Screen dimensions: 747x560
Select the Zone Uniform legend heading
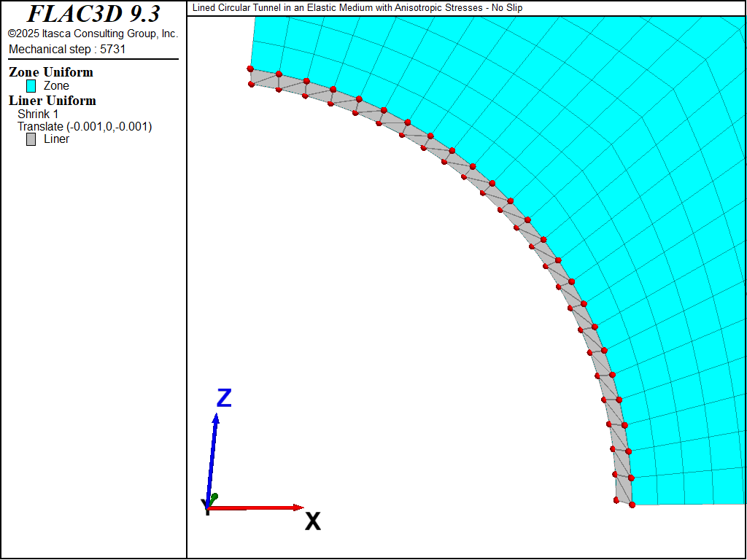click(x=51, y=72)
